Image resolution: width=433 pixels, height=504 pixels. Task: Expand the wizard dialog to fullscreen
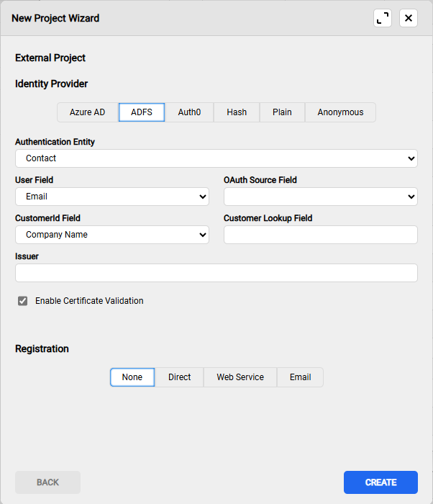383,18
